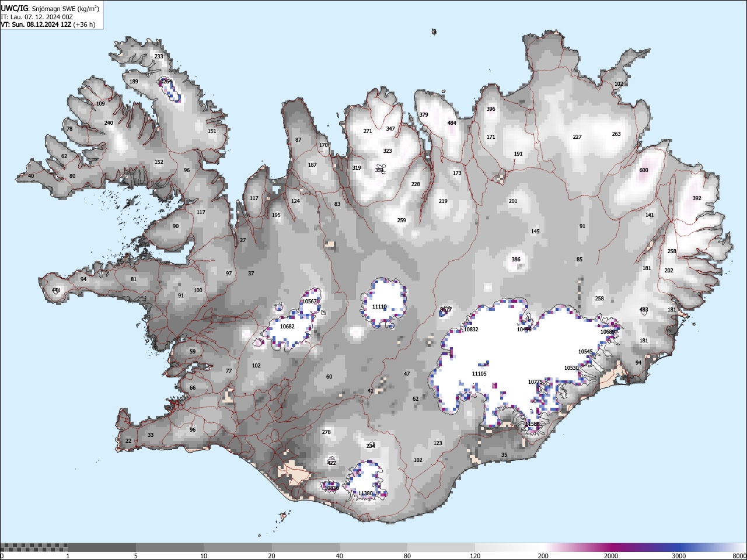Click the map value '8677'
Image resolution: width=747 pixels, height=560 pixels.
click(x=446, y=310)
